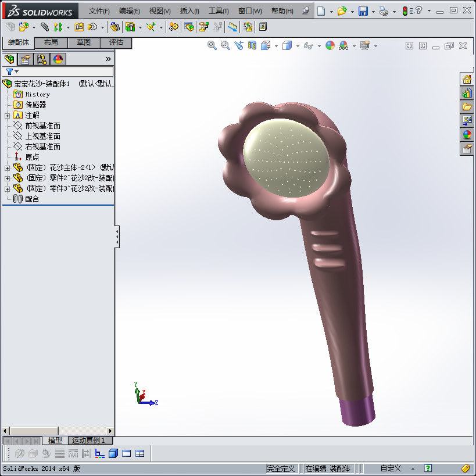Switch to the 草图 tab
Image resolution: width=476 pixels, height=476 pixels.
pyautogui.click(x=84, y=42)
